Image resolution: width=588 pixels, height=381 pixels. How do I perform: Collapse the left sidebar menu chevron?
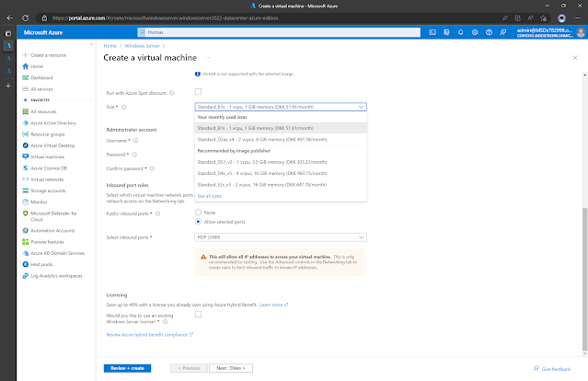[x=91, y=44]
